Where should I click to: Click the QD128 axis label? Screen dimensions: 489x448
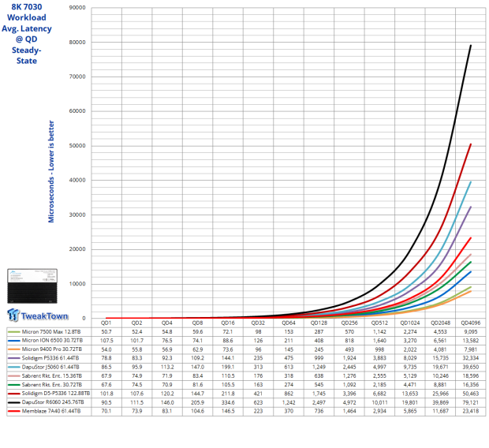pyautogui.click(x=319, y=323)
